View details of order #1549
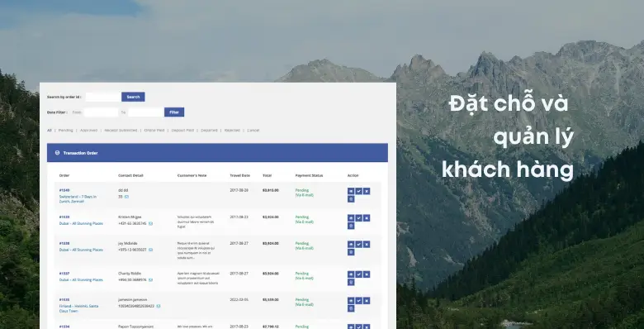The width and height of the screenshot is (644, 329). (x=351, y=191)
